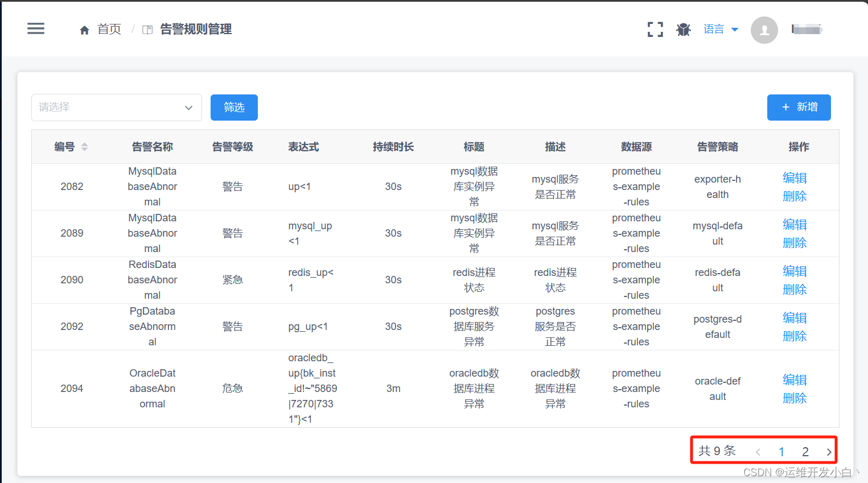Click the home icon in breadcrumb

click(84, 30)
